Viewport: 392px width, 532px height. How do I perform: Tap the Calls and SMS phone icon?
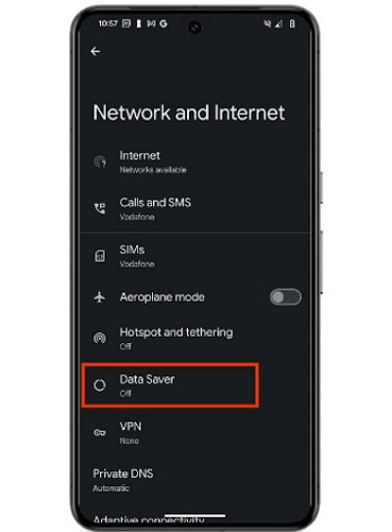100,209
